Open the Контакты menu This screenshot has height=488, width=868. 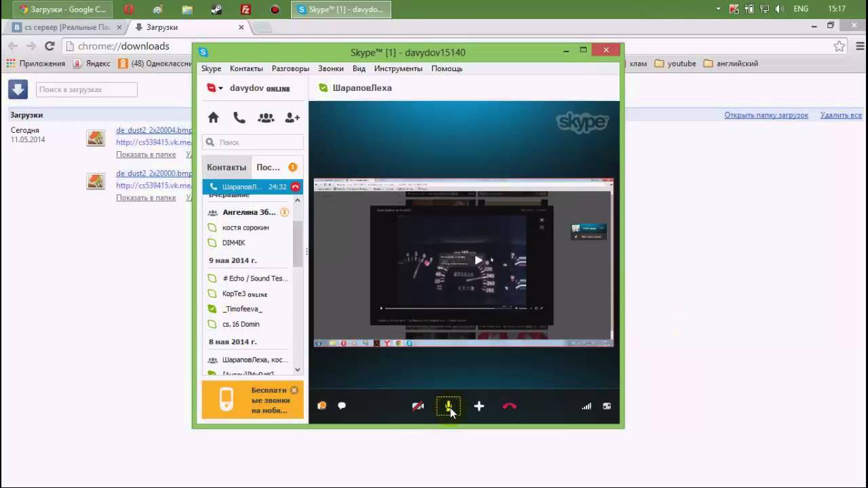[246, 68]
